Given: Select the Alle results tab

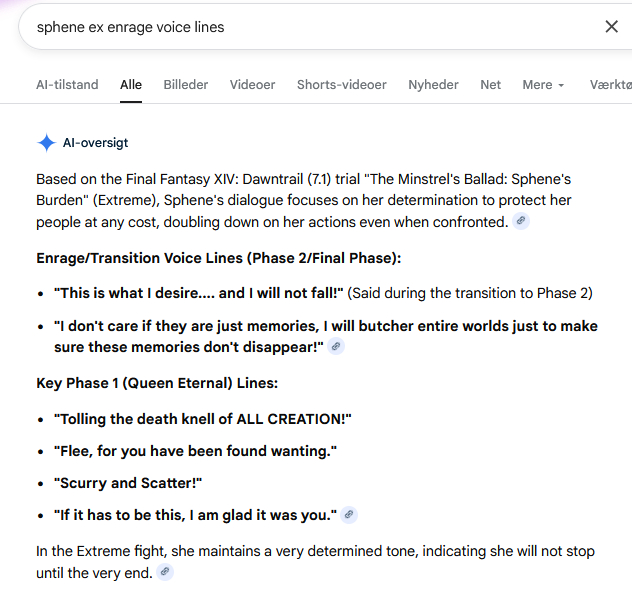Looking at the screenshot, I should click(131, 85).
